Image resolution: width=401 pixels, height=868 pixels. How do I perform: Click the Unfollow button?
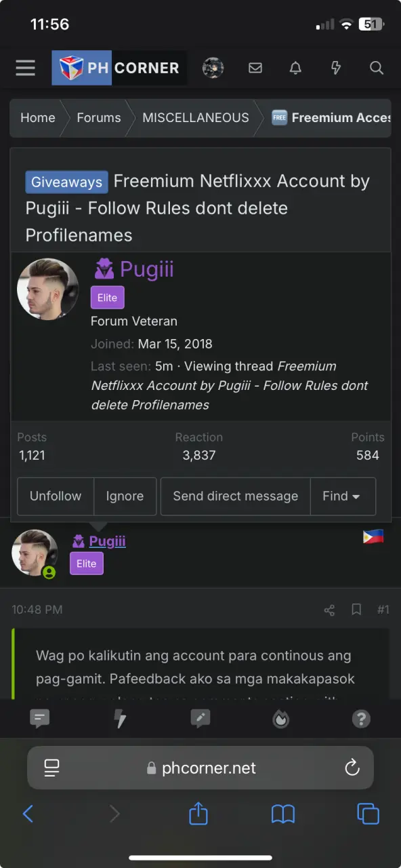pos(56,496)
